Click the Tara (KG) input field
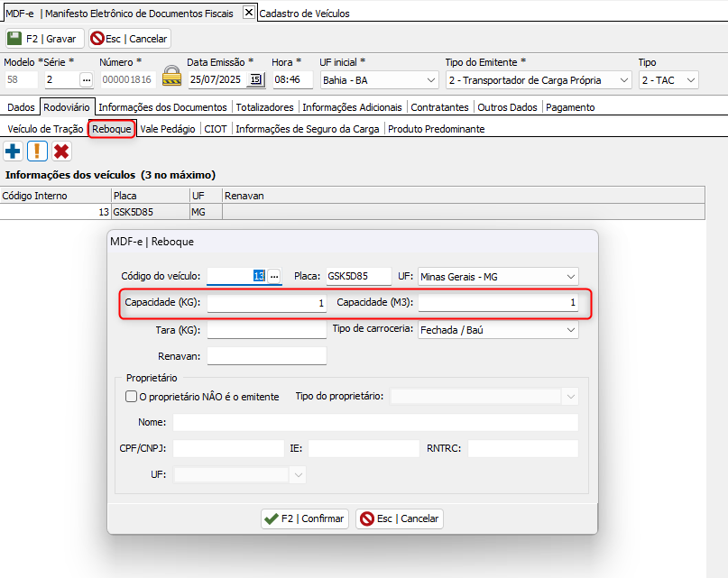 point(266,330)
